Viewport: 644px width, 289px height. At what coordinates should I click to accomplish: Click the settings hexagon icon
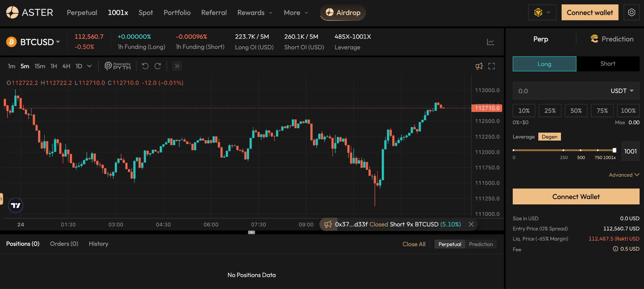coord(631,13)
